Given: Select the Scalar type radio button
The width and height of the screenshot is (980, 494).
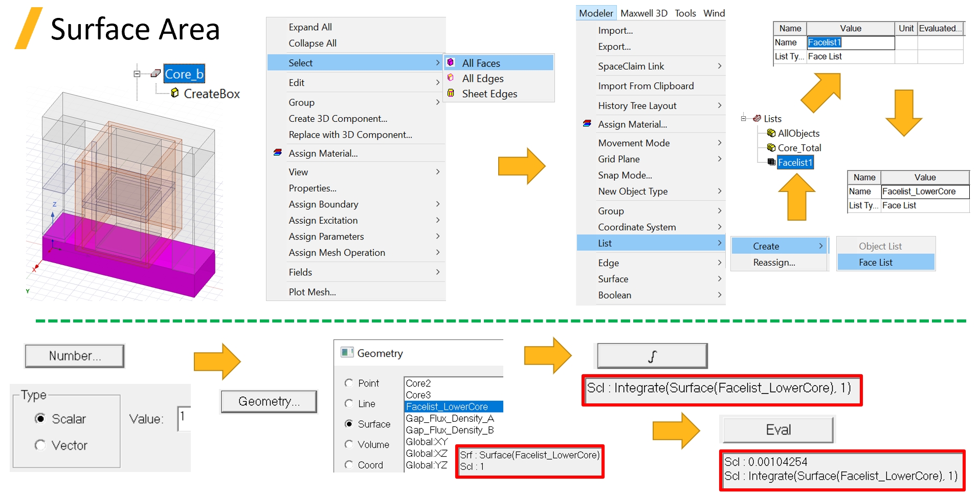Looking at the screenshot, I should 40,419.
